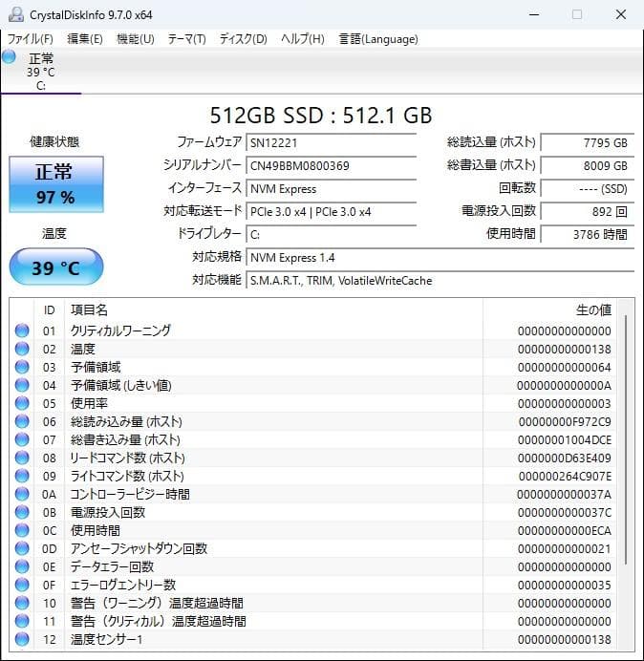This screenshot has width=644, height=661.
Task: Click rotation rate value ---- (SSD)
Action: point(587,189)
